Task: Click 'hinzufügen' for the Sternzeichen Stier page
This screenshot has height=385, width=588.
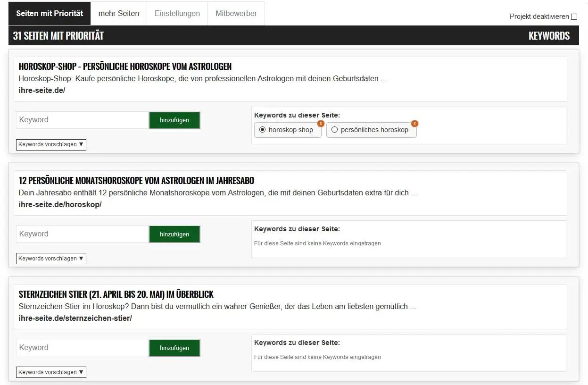Action: coord(174,348)
